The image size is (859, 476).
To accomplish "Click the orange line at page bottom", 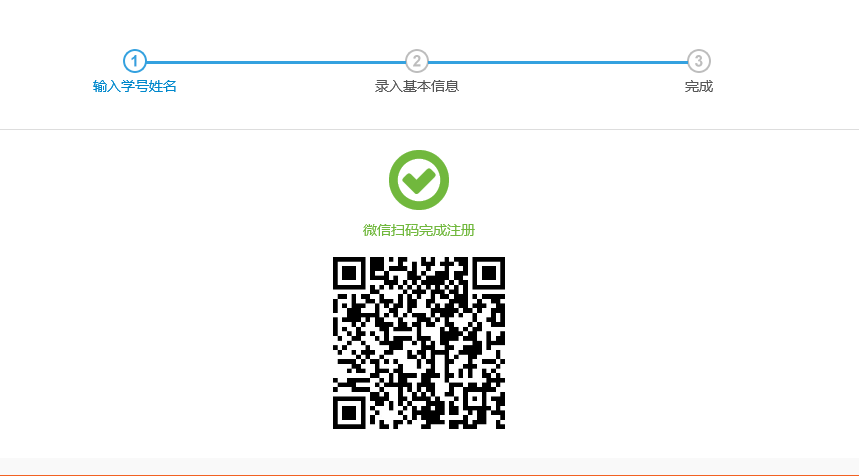I will [x=430, y=475].
